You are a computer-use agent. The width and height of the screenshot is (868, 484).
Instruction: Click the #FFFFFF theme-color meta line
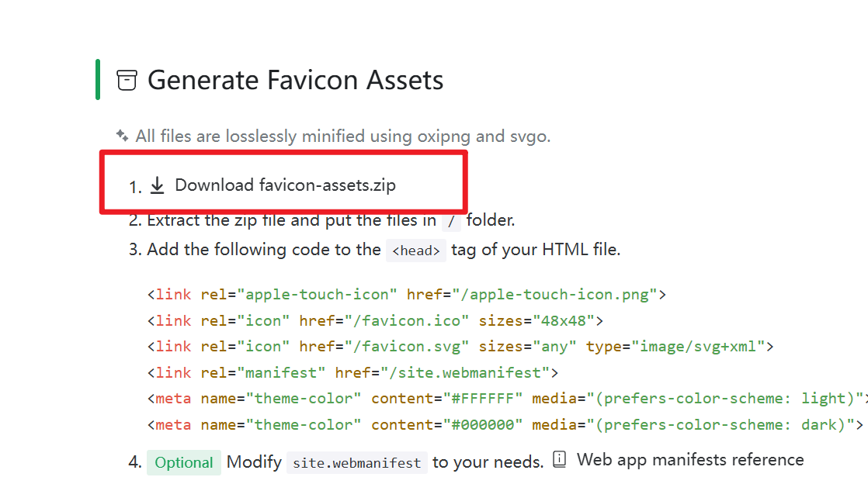(x=505, y=399)
